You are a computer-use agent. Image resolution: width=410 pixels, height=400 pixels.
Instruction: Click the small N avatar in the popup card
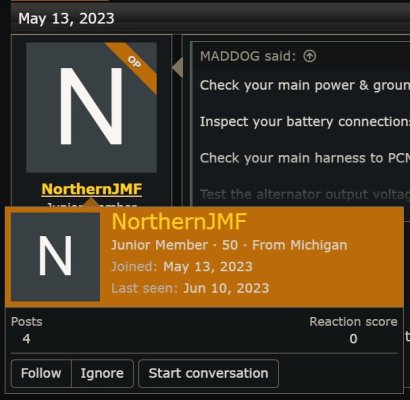point(55,257)
